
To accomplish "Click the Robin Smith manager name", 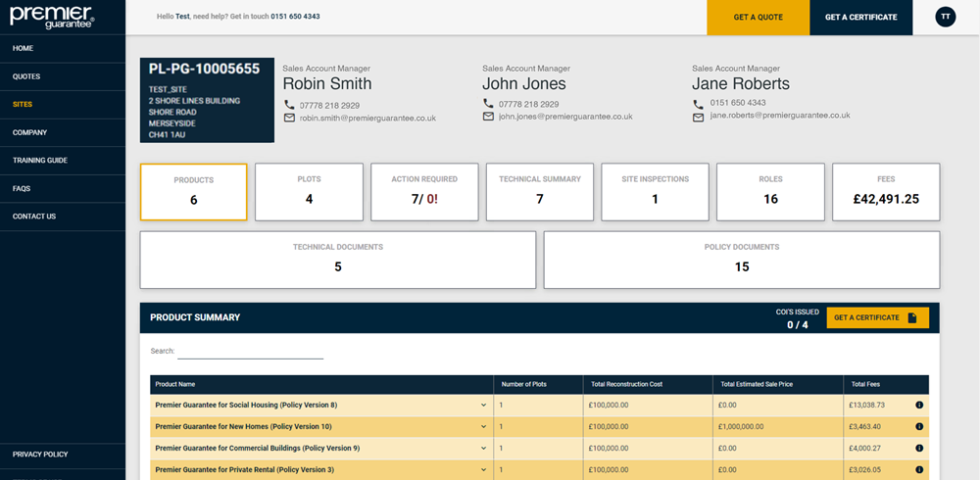I will tap(327, 83).
